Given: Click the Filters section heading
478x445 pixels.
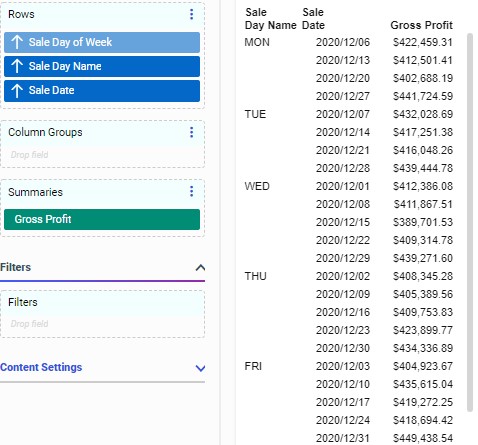Looking at the screenshot, I should 15,267.
